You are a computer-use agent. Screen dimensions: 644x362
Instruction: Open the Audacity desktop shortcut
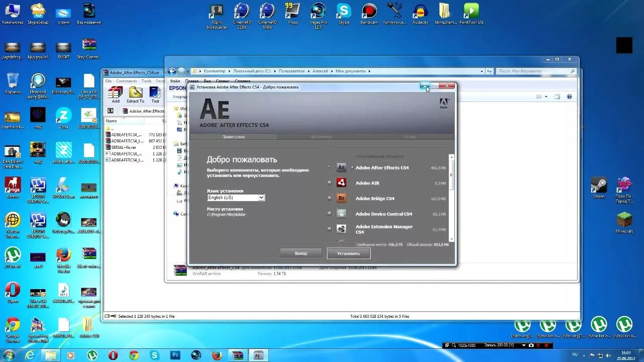click(x=420, y=14)
